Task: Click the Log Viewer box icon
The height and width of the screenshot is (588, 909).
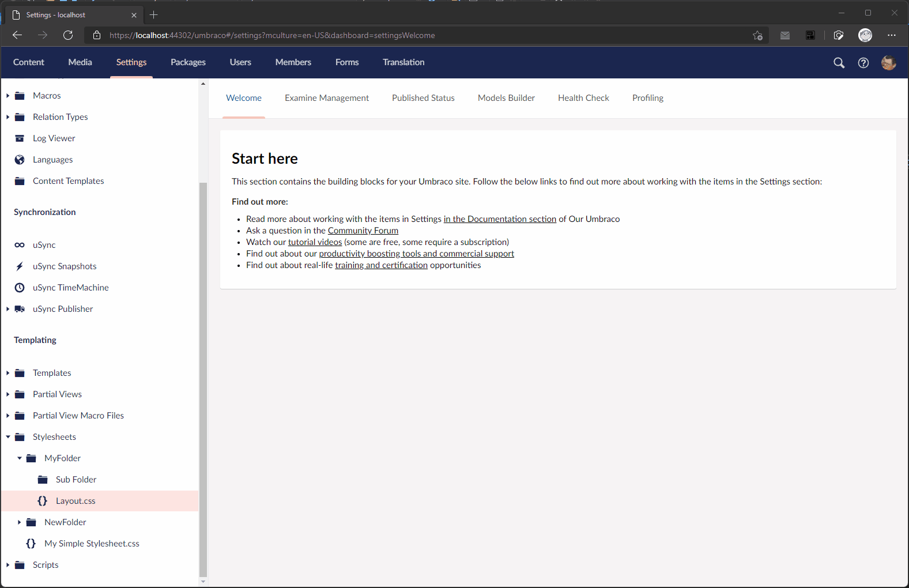Action: click(20, 138)
